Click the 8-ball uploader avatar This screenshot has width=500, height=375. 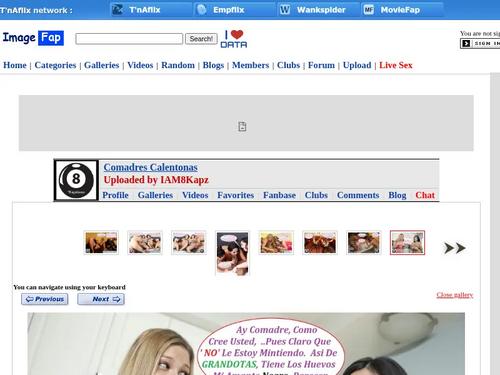click(x=76, y=180)
